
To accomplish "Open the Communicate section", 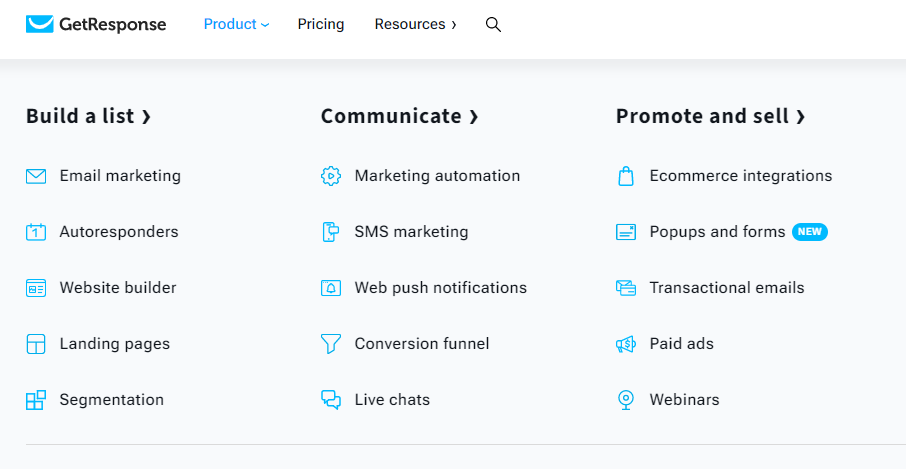I will 400,116.
